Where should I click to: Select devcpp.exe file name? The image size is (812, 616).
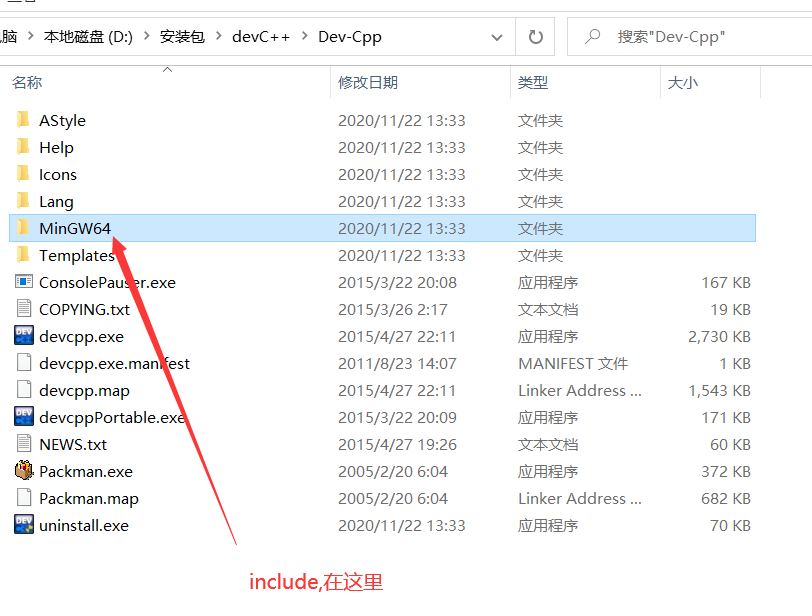(82, 336)
